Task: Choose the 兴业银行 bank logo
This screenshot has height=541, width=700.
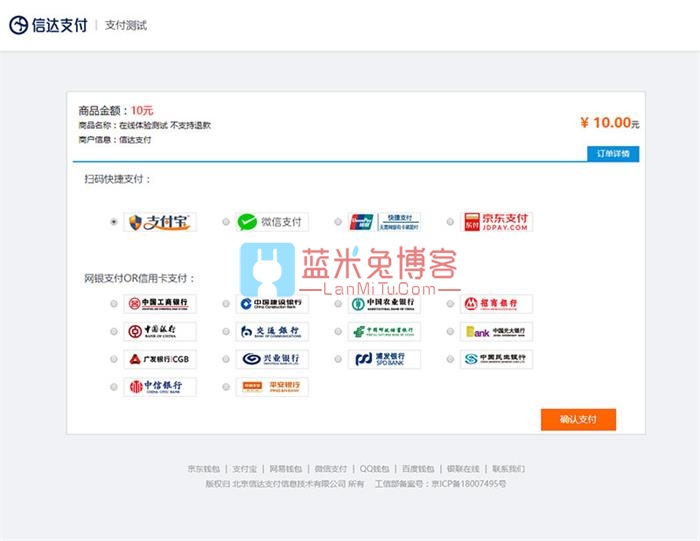Action: [272, 359]
